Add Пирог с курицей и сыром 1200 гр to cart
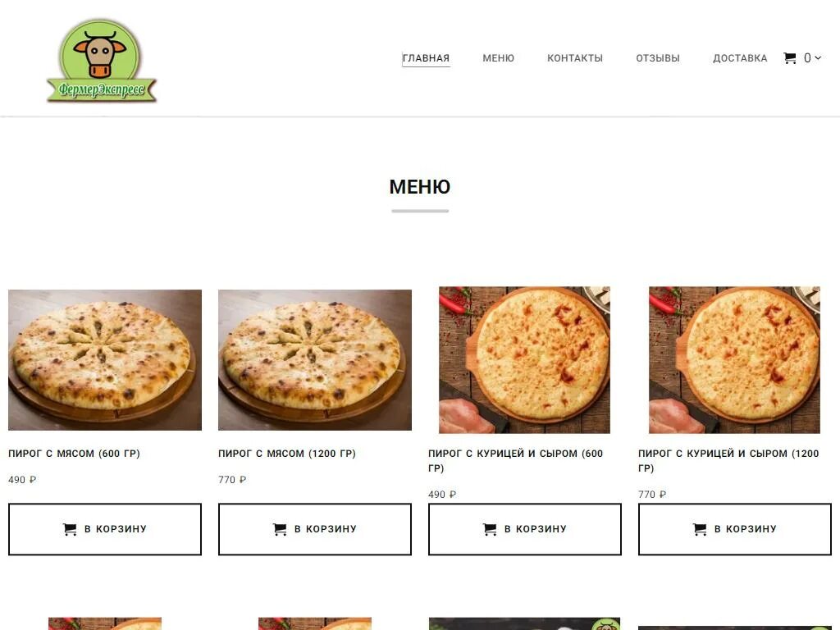Viewport: 840px width, 630px height. pos(735,529)
